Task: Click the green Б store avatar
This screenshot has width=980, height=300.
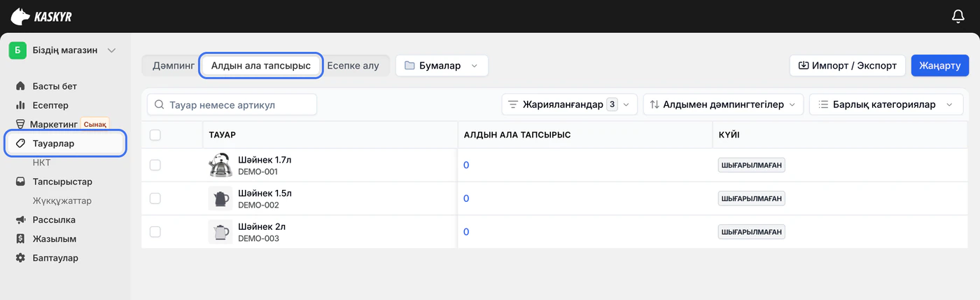Action: tap(17, 50)
